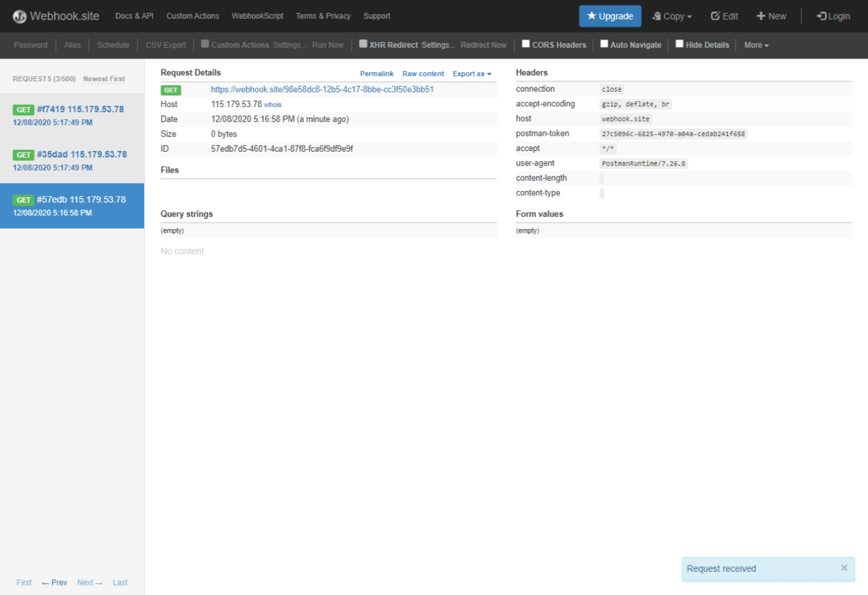Screen dimensions: 868x595
Task: Select request #f7419 in the list
Action: pyautogui.click(x=72, y=115)
